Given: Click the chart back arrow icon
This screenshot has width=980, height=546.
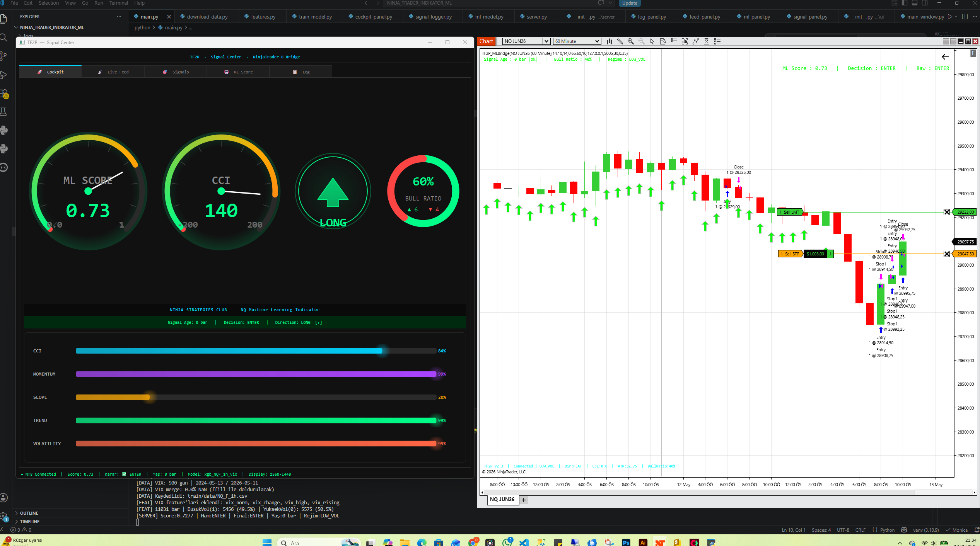Looking at the screenshot, I should [945, 57].
